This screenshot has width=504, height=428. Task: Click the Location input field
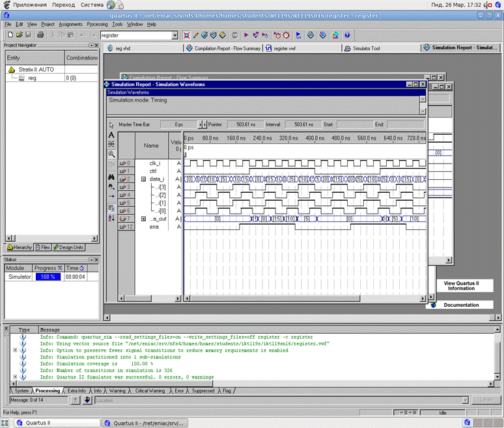click(x=279, y=401)
